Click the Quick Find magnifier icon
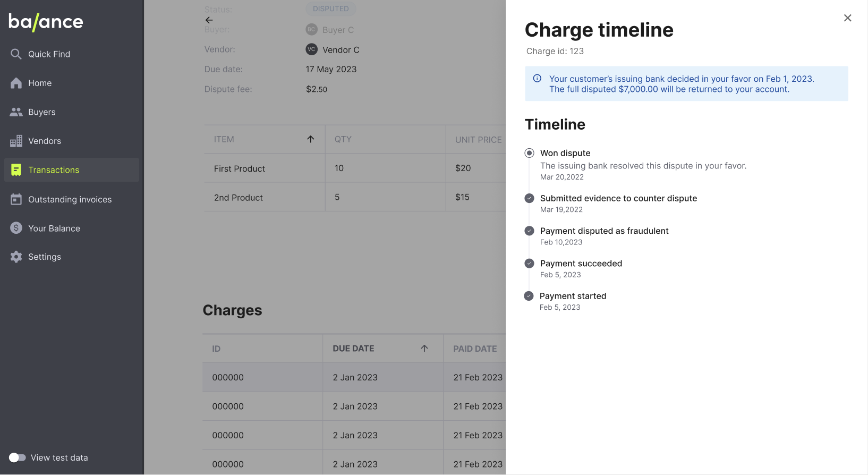The width and height of the screenshot is (868, 475). tap(16, 54)
